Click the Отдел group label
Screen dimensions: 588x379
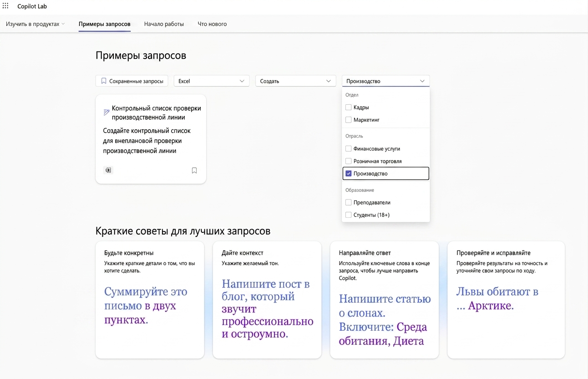352,95
